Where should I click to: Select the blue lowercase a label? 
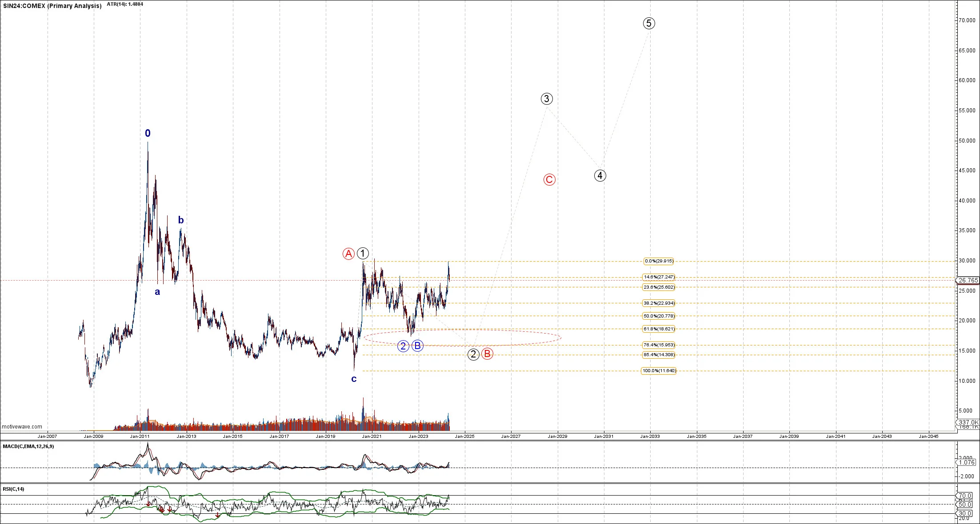coord(157,292)
